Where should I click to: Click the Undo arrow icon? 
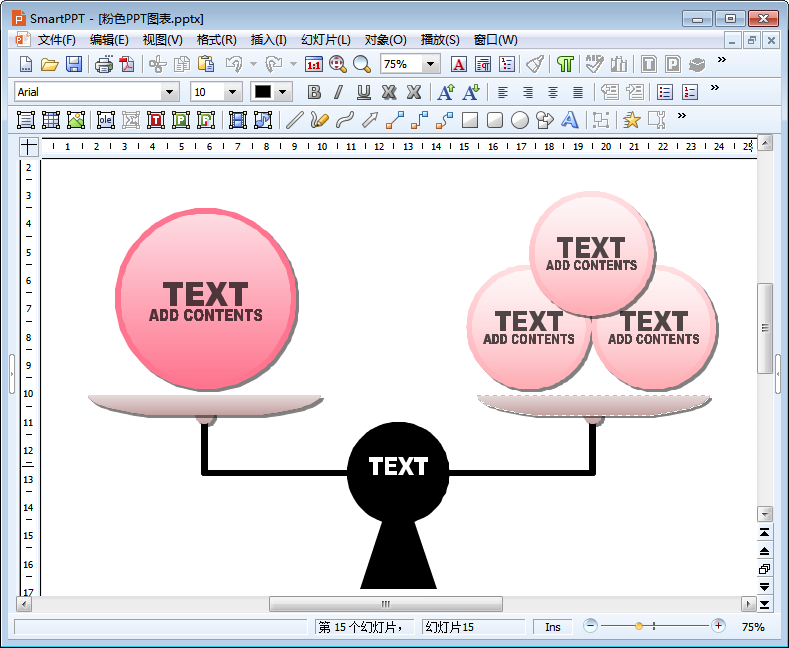point(234,64)
